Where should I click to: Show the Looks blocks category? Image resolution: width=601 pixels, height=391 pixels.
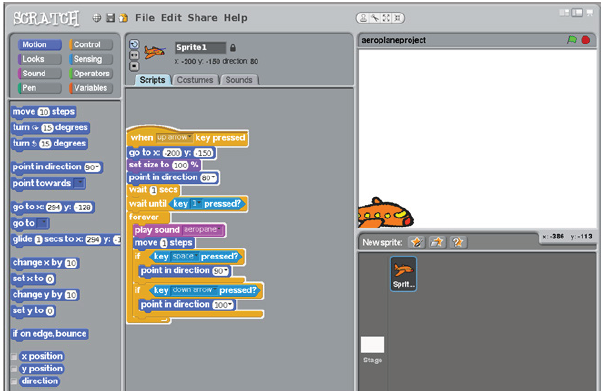(40, 59)
